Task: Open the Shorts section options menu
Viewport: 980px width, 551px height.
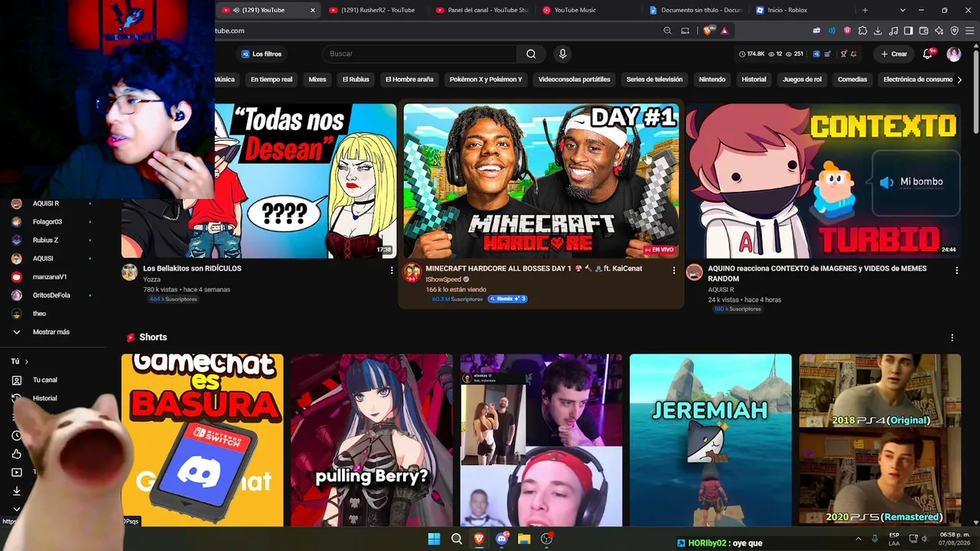Action: point(952,337)
